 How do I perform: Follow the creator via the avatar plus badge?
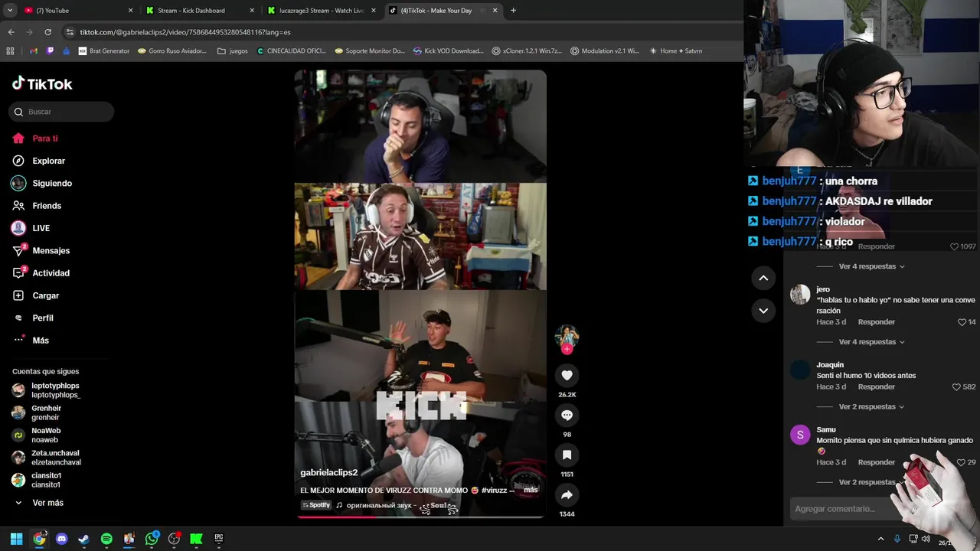point(567,349)
